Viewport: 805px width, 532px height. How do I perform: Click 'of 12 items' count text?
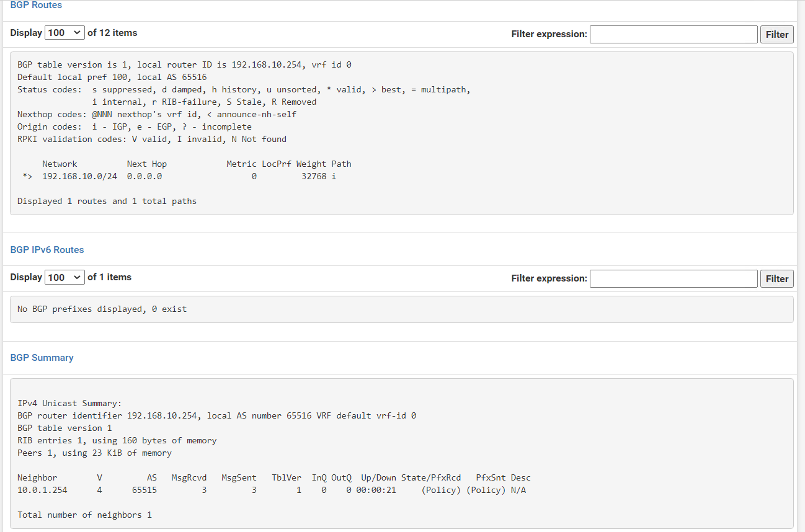tap(112, 33)
